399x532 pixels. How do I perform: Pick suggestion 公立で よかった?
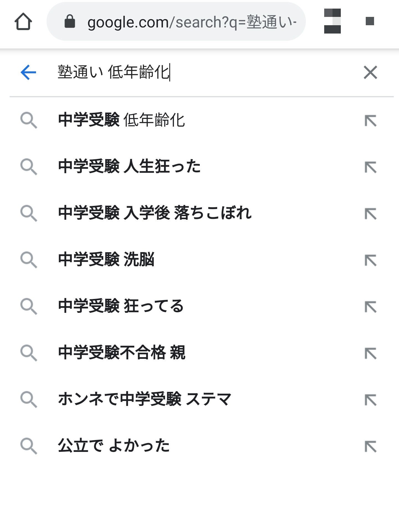point(114,446)
